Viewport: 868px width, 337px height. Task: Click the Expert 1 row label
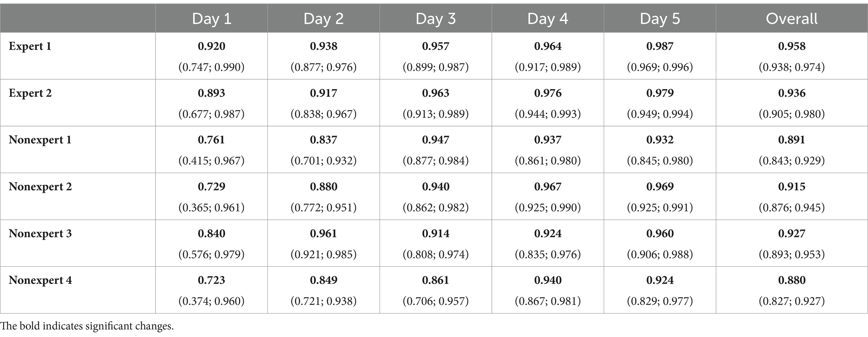[30, 46]
